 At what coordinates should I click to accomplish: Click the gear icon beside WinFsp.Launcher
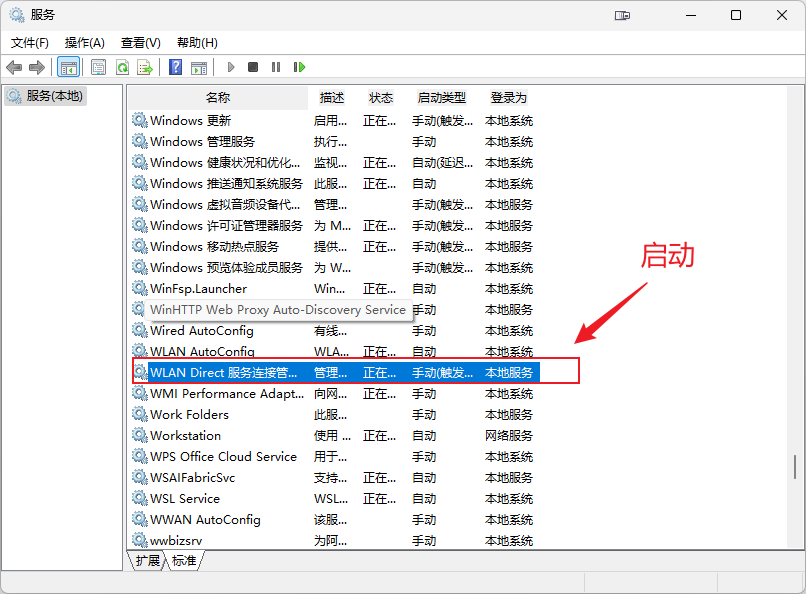point(139,288)
